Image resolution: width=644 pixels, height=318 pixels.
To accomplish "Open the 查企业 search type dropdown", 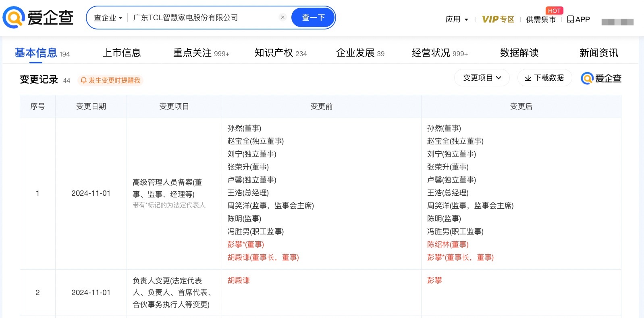I will [x=108, y=18].
